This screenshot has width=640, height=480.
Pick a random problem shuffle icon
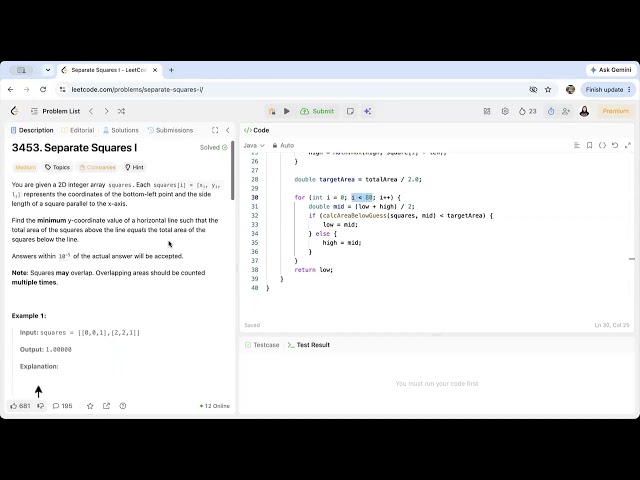(121, 111)
